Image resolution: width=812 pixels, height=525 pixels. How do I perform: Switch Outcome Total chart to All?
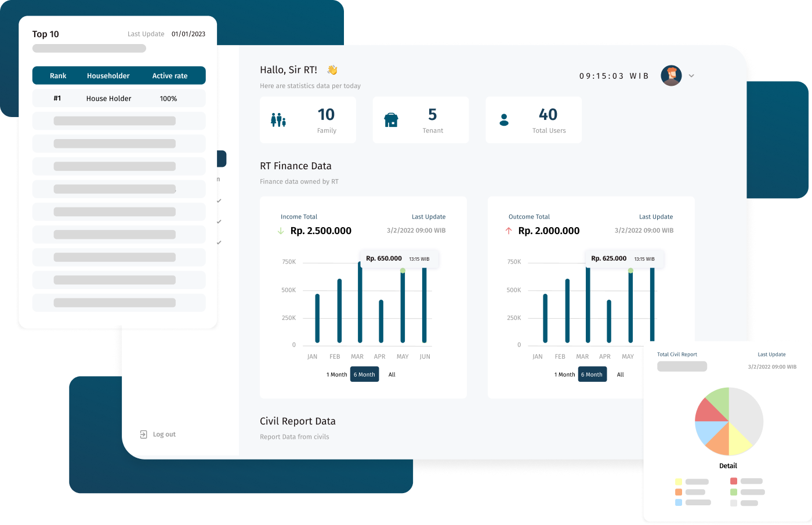tap(620, 374)
